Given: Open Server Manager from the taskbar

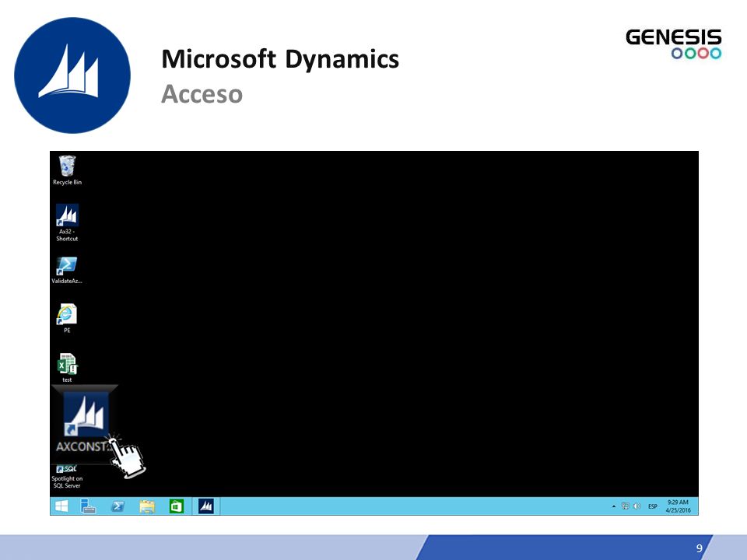Looking at the screenshot, I should [x=88, y=506].
